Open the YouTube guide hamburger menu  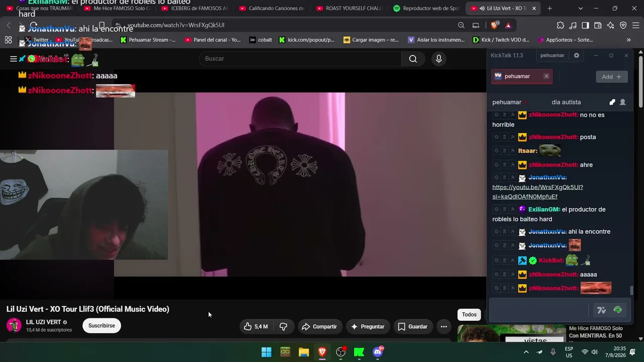[x=14, y=59]
